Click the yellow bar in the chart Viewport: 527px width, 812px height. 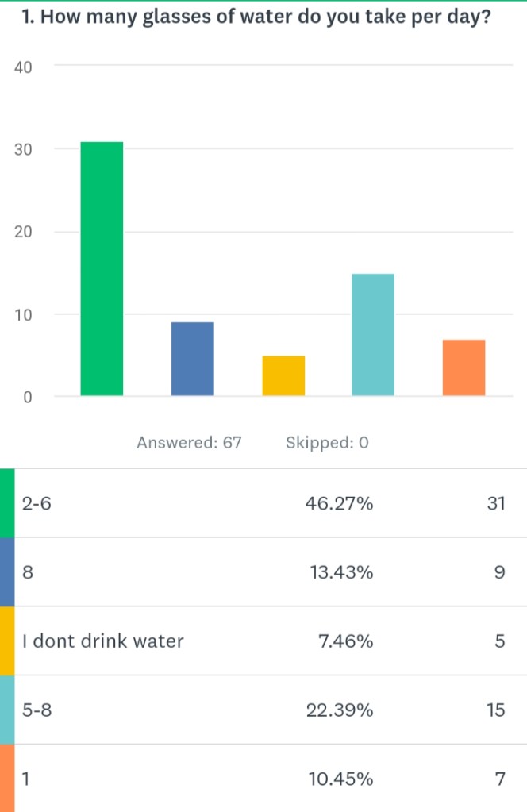tap(283, 375)
